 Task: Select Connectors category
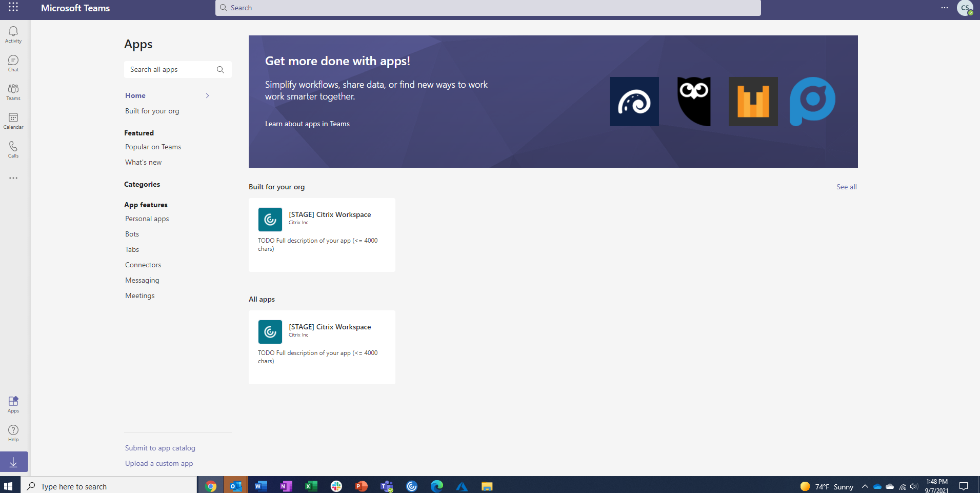click(143, 265)
